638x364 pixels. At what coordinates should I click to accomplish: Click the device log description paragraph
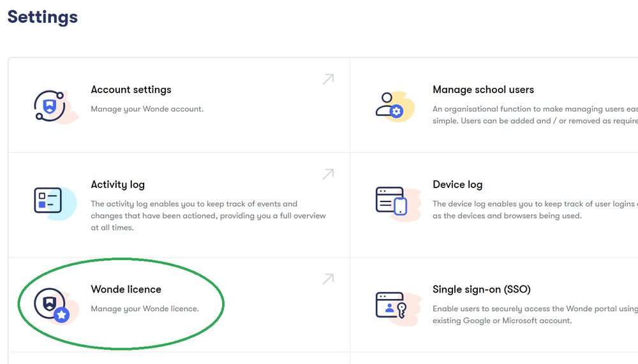pos(535,210)
